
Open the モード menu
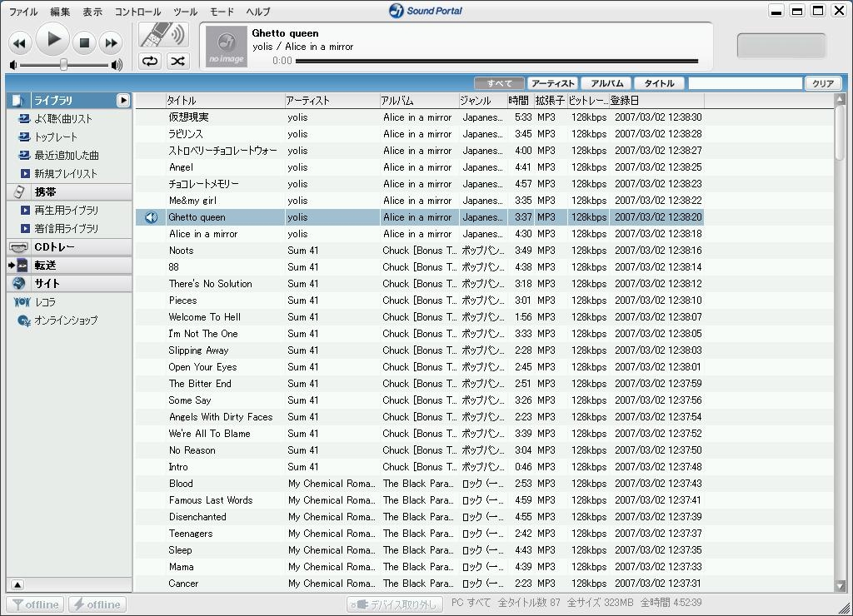pyautogui.click(x=222, y=12)
